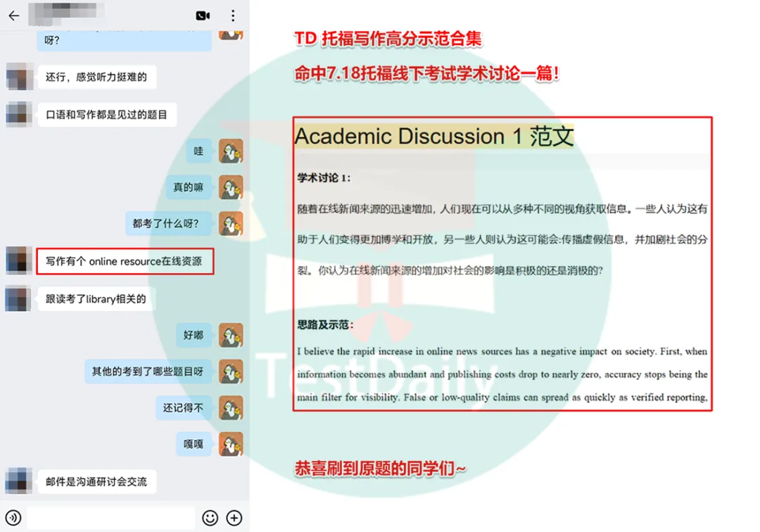
Task: Select the message '还行，感觉听力挺难的'
Action: [x=96, y=77]
